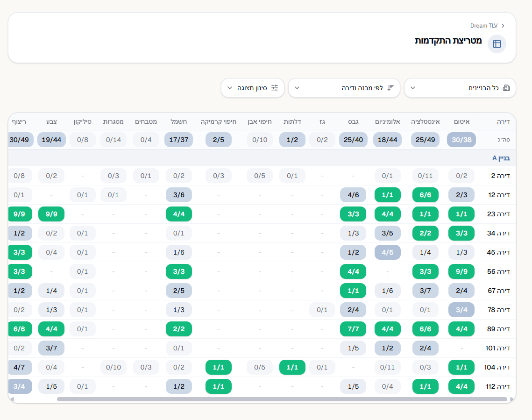Viewport: 532px width, 420px height.
Task: Click the 3/5 אלומיניום cell for דירה 34
Action: coord(388,233)
